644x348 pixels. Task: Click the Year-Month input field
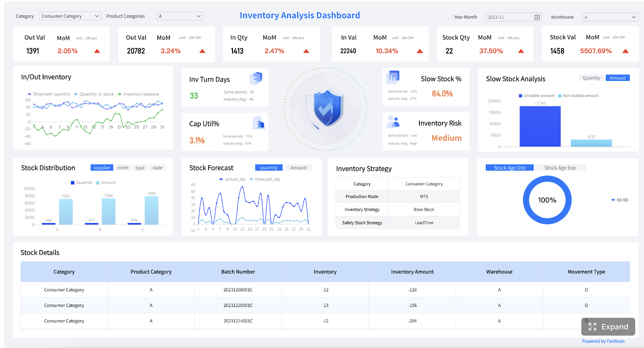coord(514,17)
